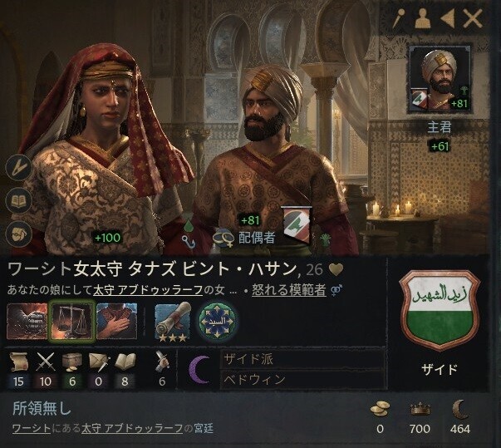Image resolution: width=501 pixels, height=448 pixels.
Task: Click the pin character window icon
Action: click(399, 18)
